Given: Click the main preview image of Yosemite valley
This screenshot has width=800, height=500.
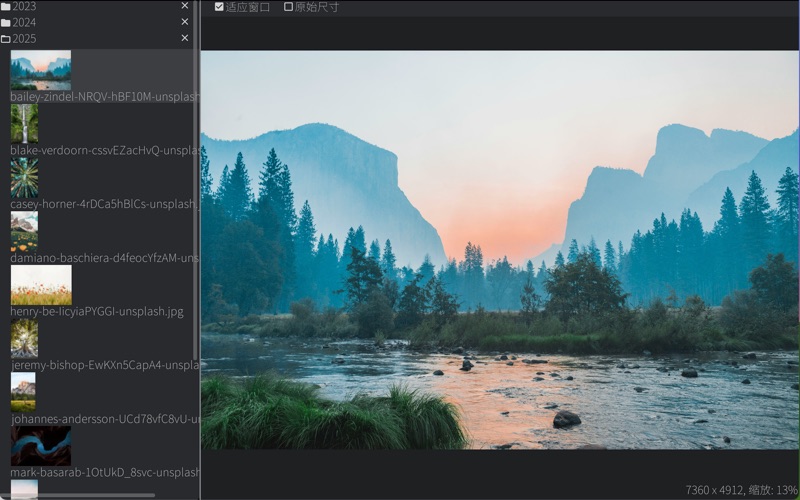Looking at the screenshot, I should tap(499, 249).
